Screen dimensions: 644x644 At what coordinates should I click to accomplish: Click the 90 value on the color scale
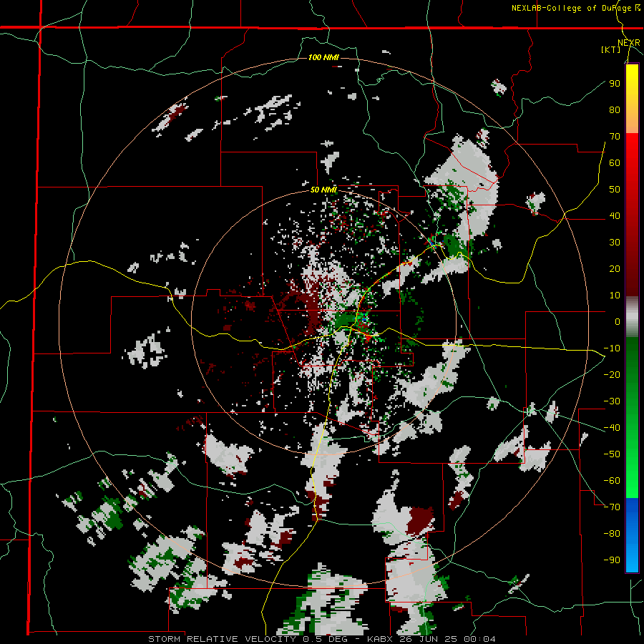coord(615,84)
